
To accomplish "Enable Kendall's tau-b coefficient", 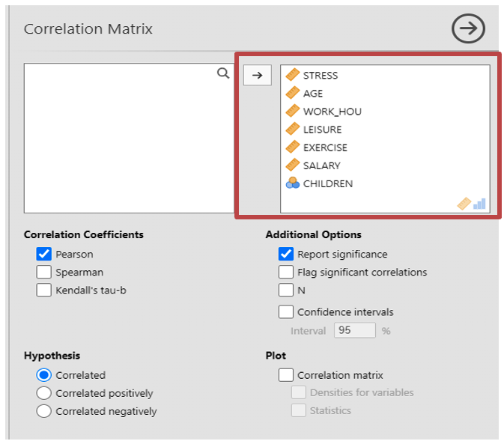I will 43,291.
